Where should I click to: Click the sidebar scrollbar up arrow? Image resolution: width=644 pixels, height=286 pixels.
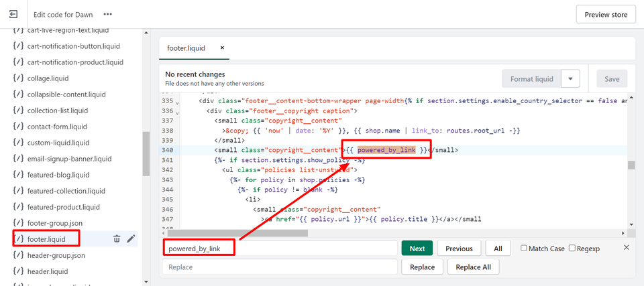coord(146,33)
